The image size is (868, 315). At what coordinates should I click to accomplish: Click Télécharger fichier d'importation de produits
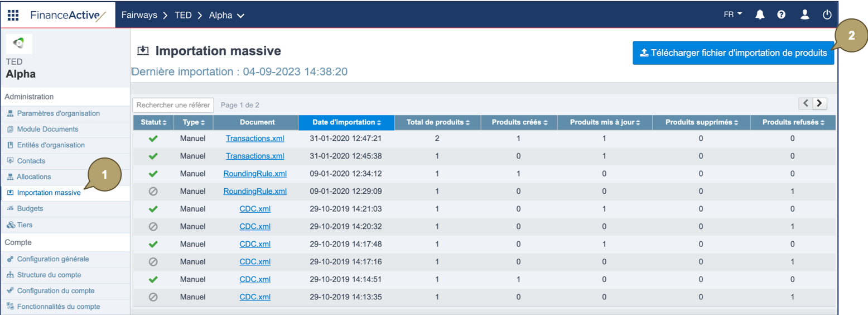click(733, 53)
